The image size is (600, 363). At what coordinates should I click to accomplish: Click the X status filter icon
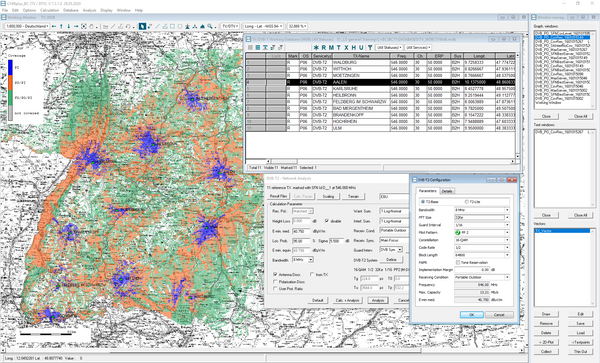(346, 47)
